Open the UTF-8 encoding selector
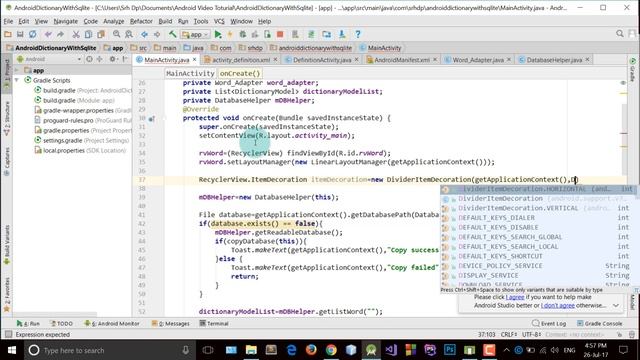 [531, 334]
